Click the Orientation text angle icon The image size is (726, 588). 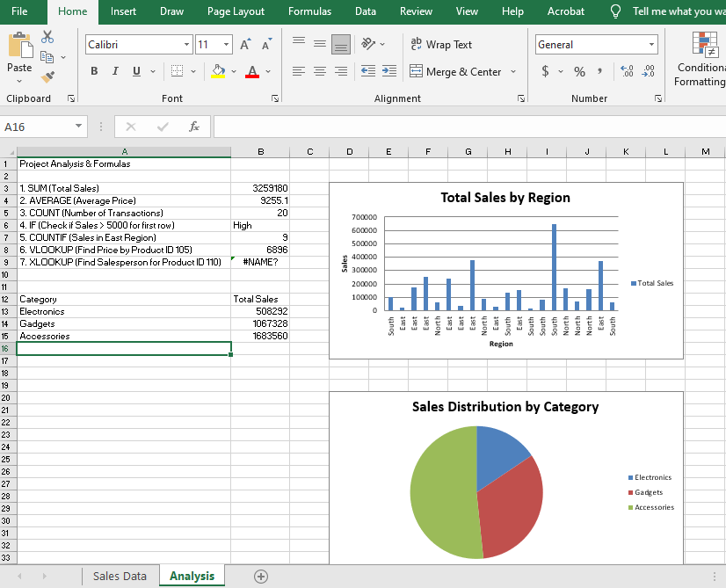tap(368, 44)
